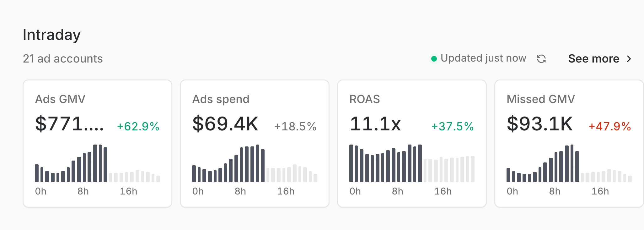Click the 11.1x ROAS value
This screenshot has height=230, width=644.
point(375,124)
